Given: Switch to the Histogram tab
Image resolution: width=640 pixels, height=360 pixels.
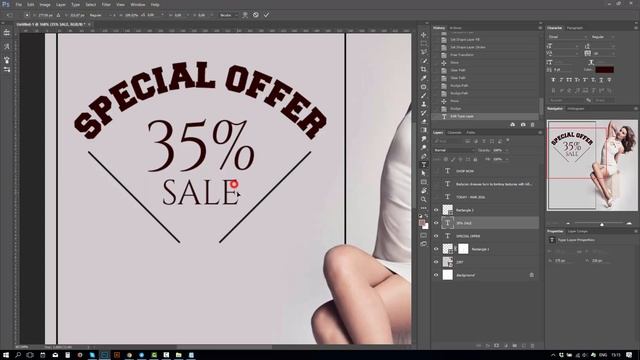Looking at the screenshot, I should 576,109.
